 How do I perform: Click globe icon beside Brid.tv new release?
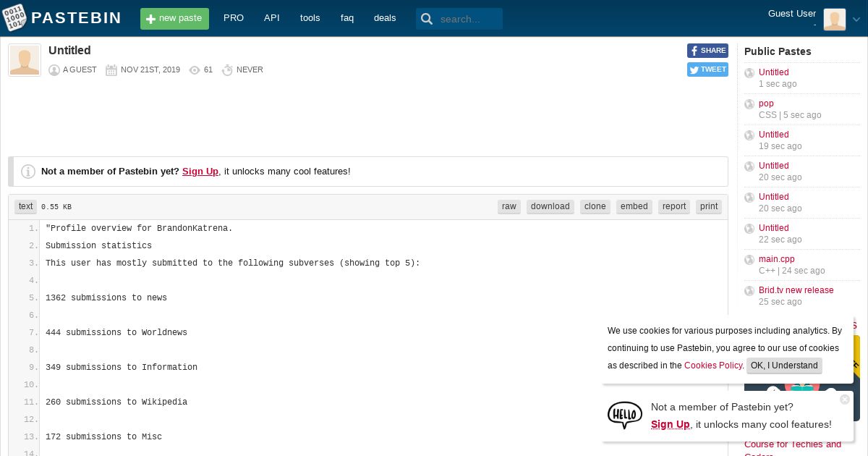pyautogui.click(x=749, y=291)
